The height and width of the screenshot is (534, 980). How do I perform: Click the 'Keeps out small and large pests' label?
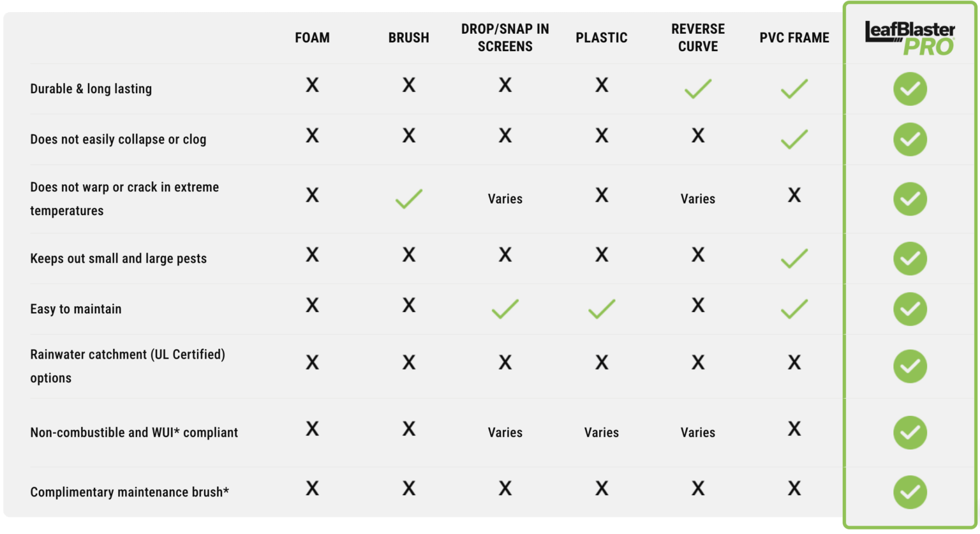[x=119, y=258]
